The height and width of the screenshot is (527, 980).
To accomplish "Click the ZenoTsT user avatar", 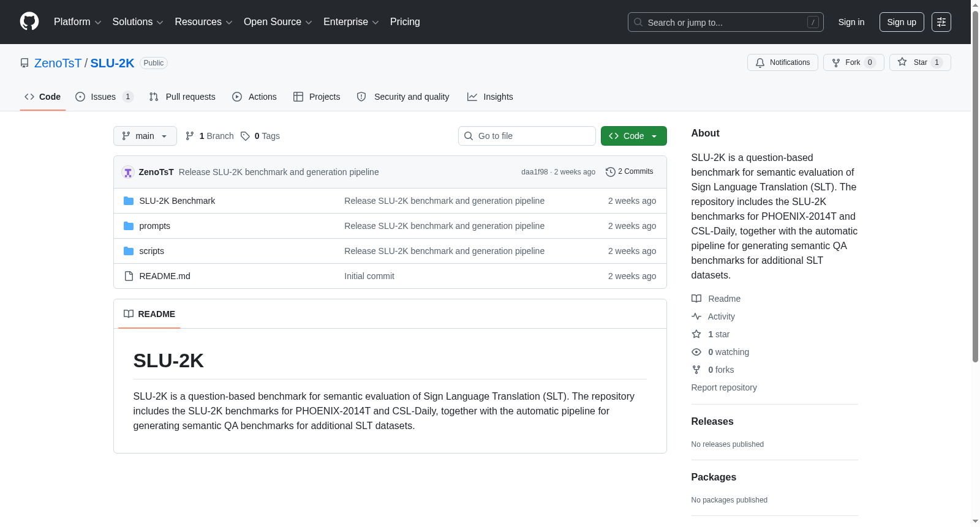I will (x=128, y=172).
